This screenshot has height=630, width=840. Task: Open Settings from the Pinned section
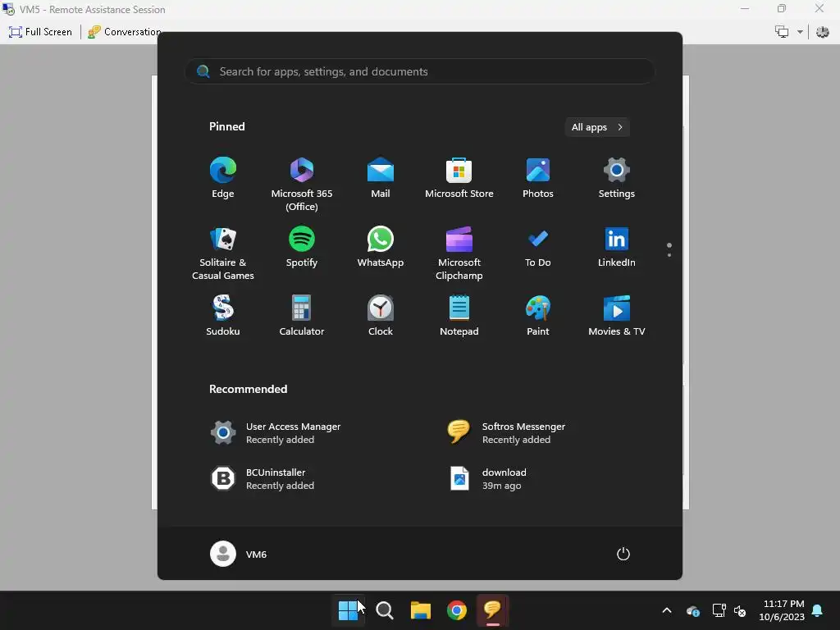tap(617, 178)
